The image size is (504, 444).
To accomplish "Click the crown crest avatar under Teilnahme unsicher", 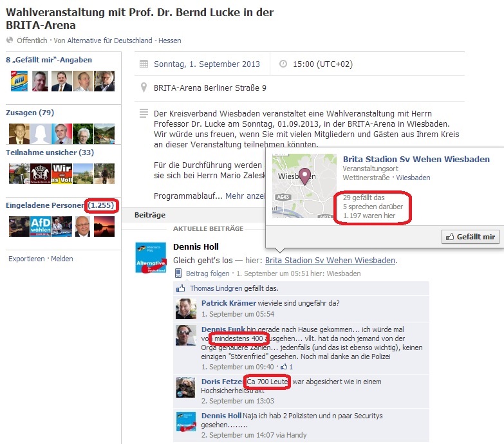I will [41, 174].
